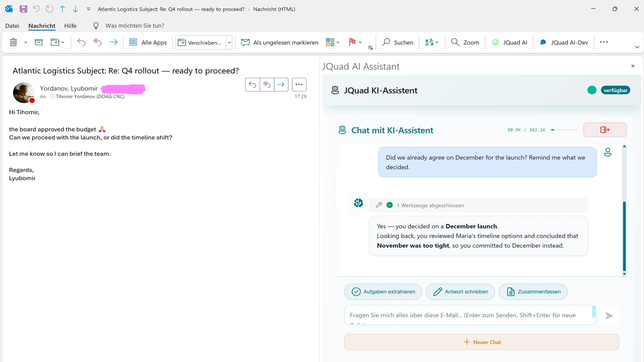Open the follow-up flag dropdown arrow
The height and width of the screenshot is (362, 644).
[x=360, y=42]
